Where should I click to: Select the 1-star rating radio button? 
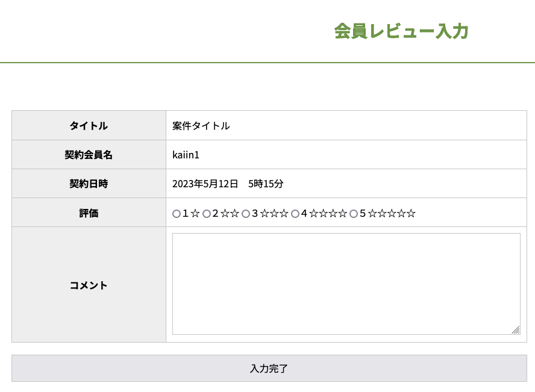(177, 214)
